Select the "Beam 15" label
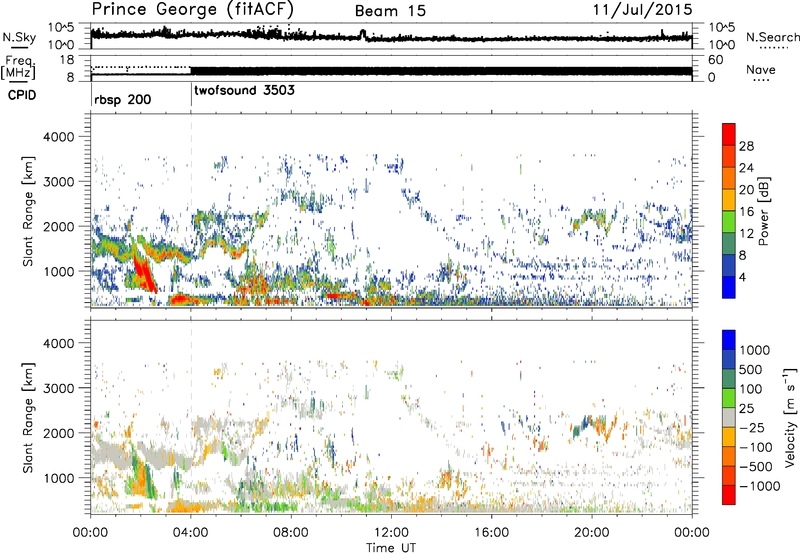This screenshot has height=554, width=800. 390,11
